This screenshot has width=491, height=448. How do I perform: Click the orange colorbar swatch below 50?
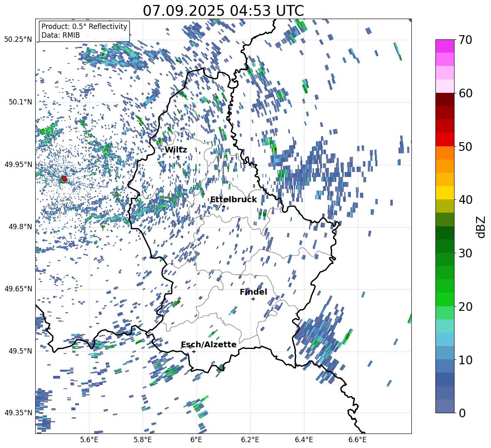[445, 153]
